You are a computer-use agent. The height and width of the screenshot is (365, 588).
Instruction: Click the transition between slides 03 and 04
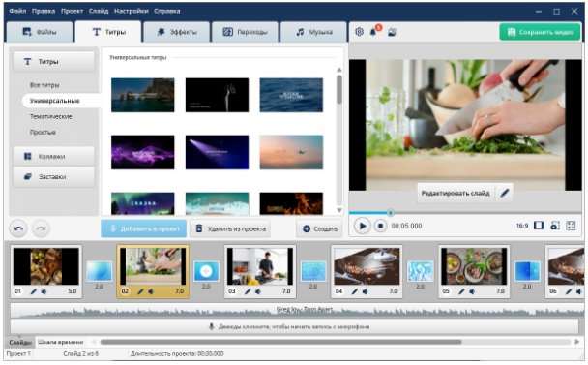pyautogui.click(x=313, y=271)
